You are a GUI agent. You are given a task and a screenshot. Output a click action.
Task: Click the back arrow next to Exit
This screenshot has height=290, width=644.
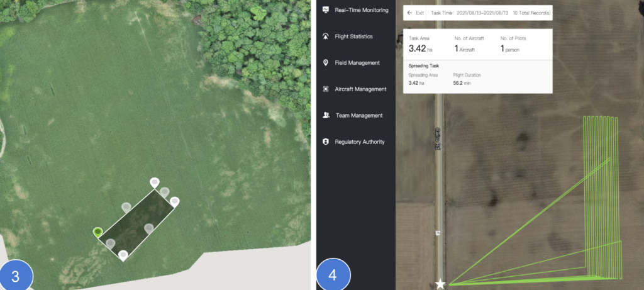tap(409, 13)
